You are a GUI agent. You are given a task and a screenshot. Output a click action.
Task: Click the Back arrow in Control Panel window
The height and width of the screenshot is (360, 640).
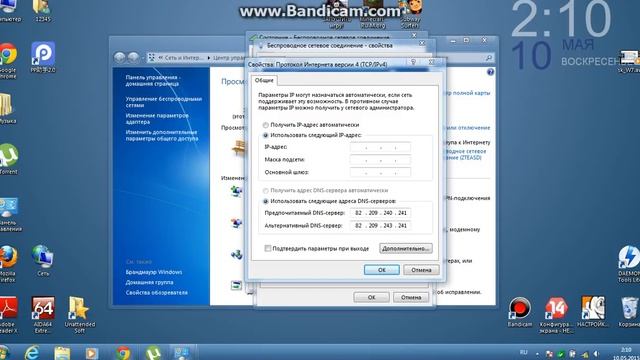pos(120,58)
